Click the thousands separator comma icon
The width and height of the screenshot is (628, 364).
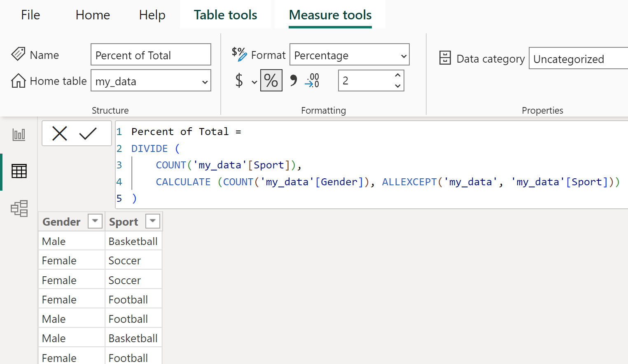tap(293, 80)
